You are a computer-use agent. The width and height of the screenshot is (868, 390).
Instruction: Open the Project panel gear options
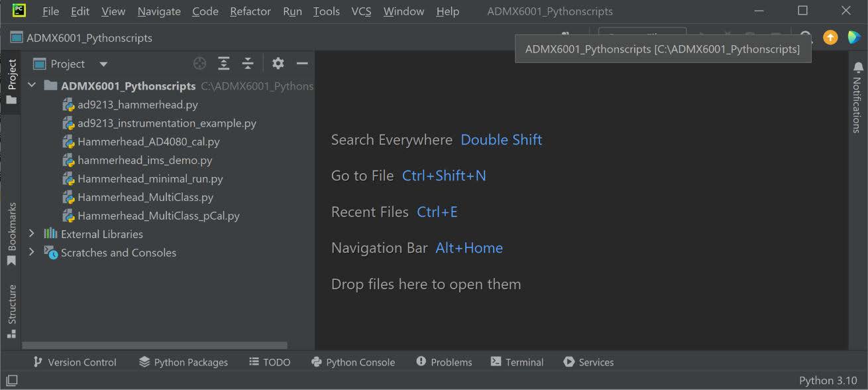[x=278, y=64]
